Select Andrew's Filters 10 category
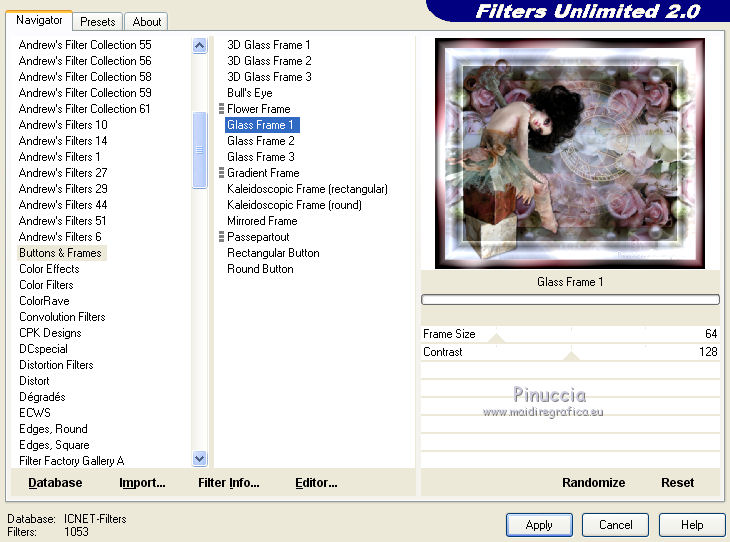This screenshot has height=542, width=730. point(63,125)
